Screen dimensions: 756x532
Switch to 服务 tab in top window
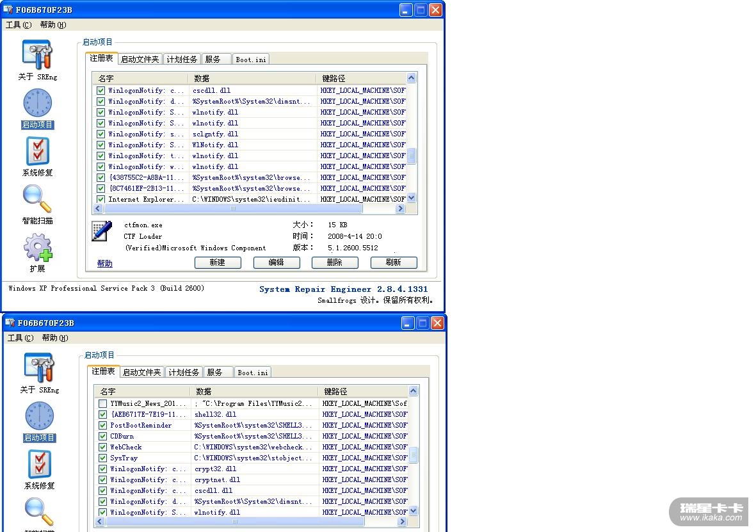click(x=216, y=60)
